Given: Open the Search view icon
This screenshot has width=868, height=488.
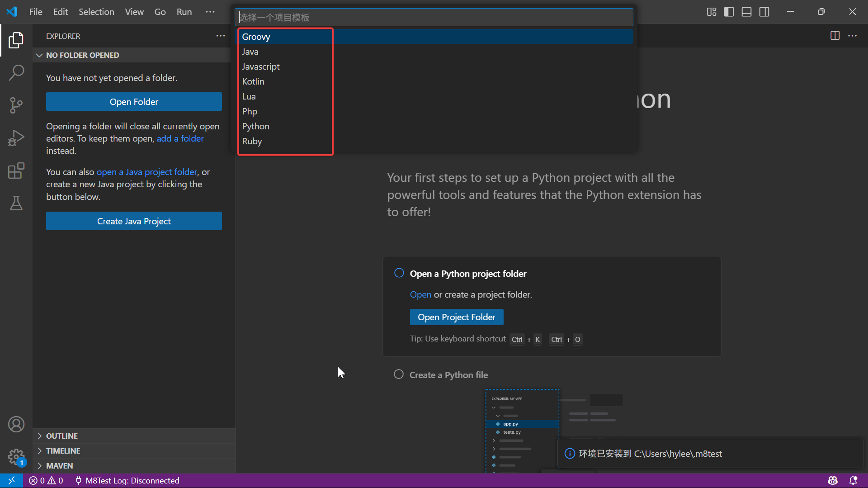Looking at the screenshot, I should pos(16,72).
